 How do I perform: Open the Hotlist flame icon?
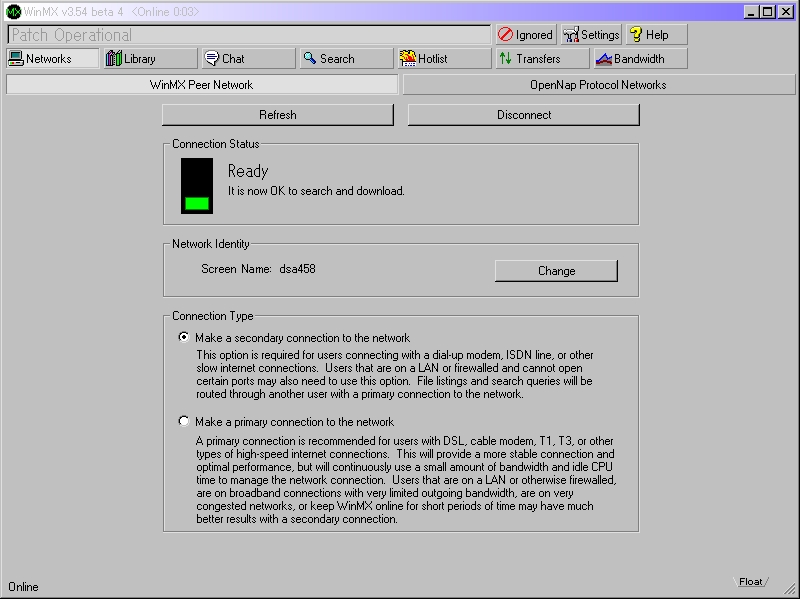(408, 59)
